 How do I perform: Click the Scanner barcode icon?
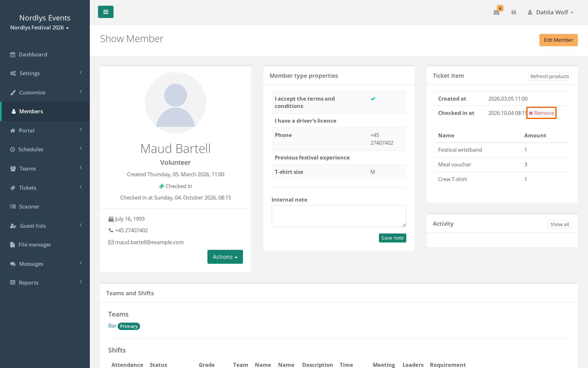tap(13, 207)
